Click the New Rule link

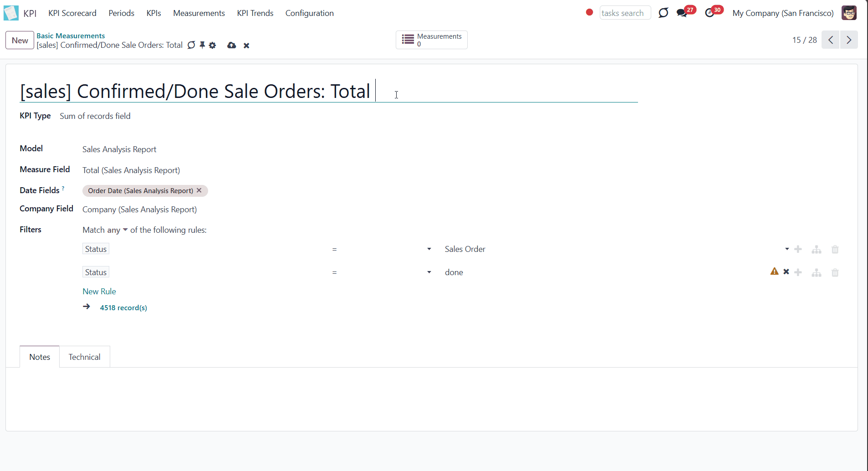point(99,292)
